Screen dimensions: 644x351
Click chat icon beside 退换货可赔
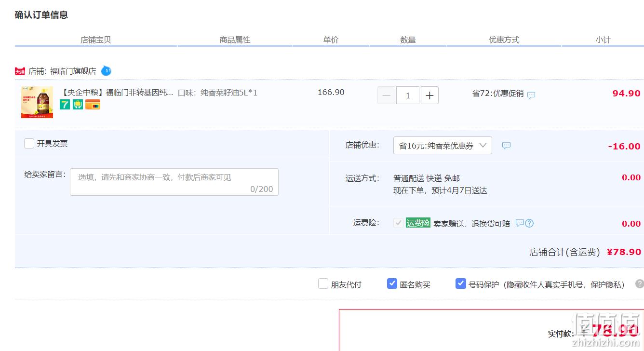pyautogui.click(x=520, y=223)
